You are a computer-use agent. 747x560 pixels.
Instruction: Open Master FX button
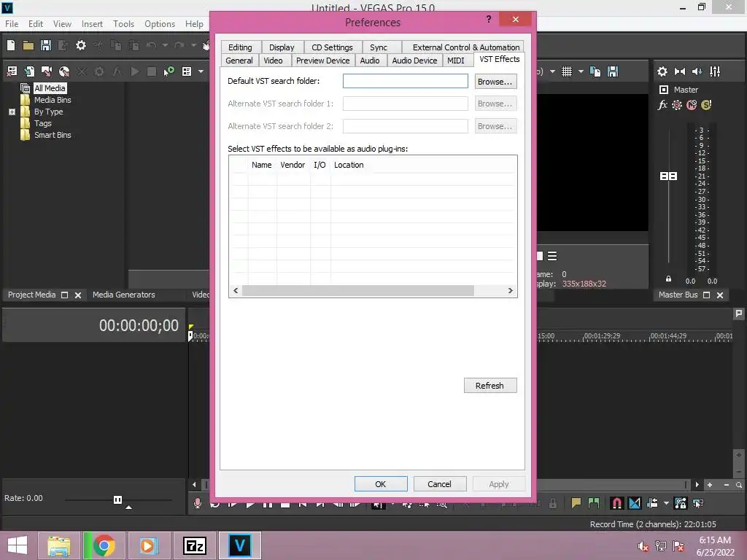click(662, 105)
